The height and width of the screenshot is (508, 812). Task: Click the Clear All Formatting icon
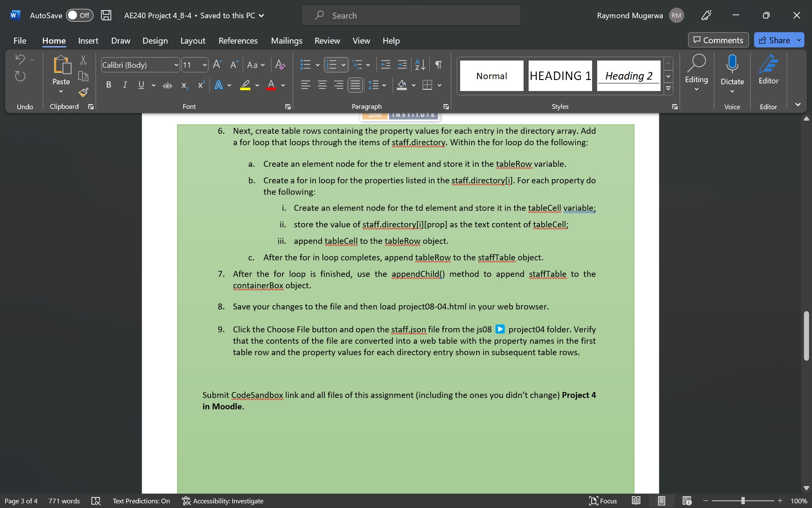click(x=280, y=65)
